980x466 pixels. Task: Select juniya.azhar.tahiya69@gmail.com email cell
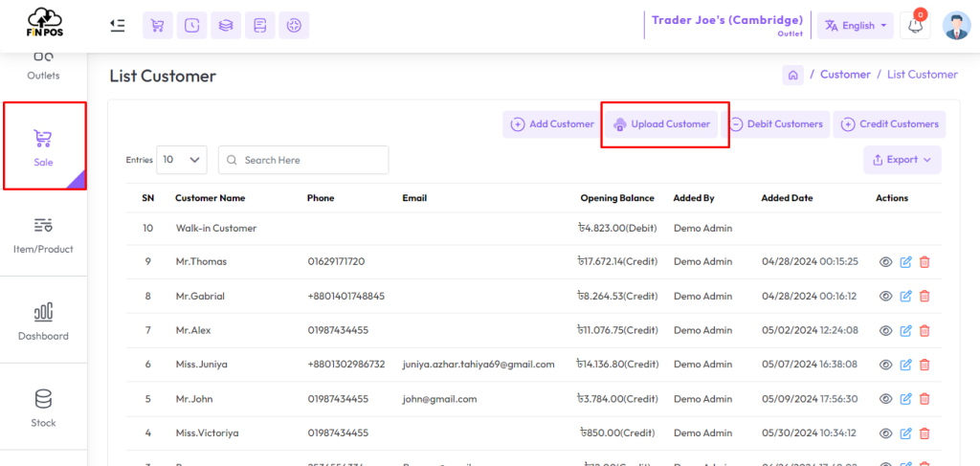click(479, 365)
